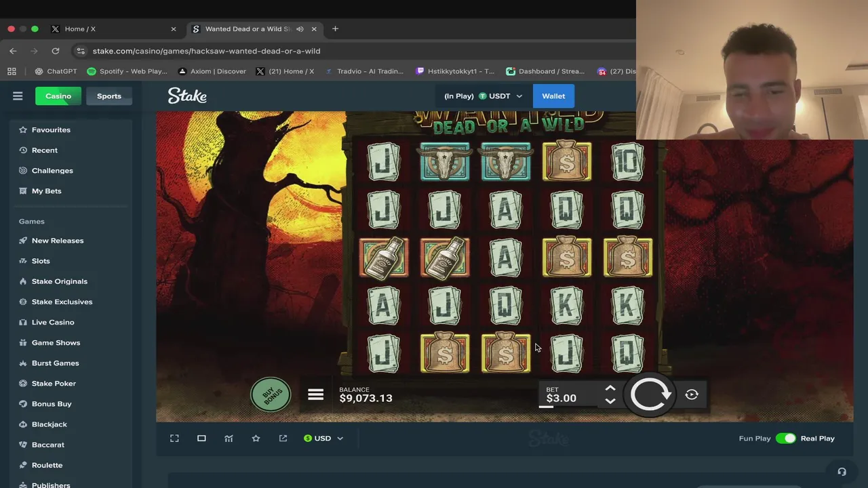
Task: Open live stats chart icon
Action: (x=229, y=439)
